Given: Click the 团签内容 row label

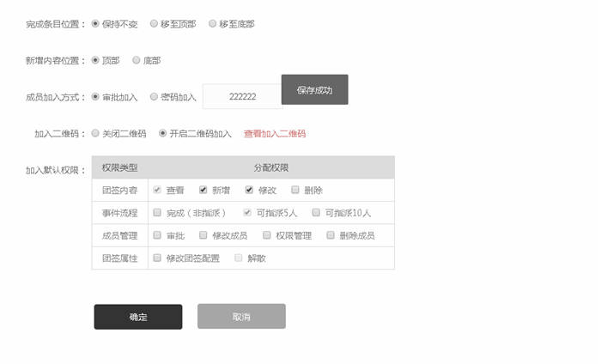Looking at the screenshot, I should (x=119, y=190).
